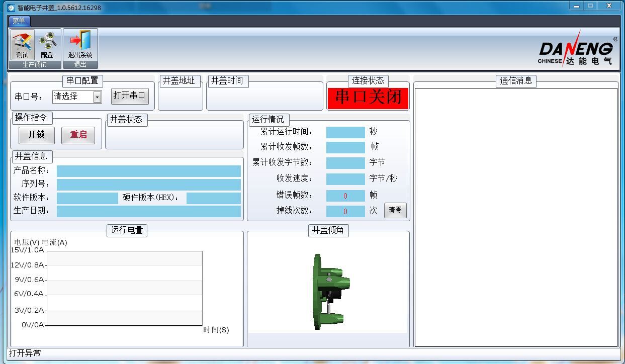Click the 产品名称 field

point(148,171)
